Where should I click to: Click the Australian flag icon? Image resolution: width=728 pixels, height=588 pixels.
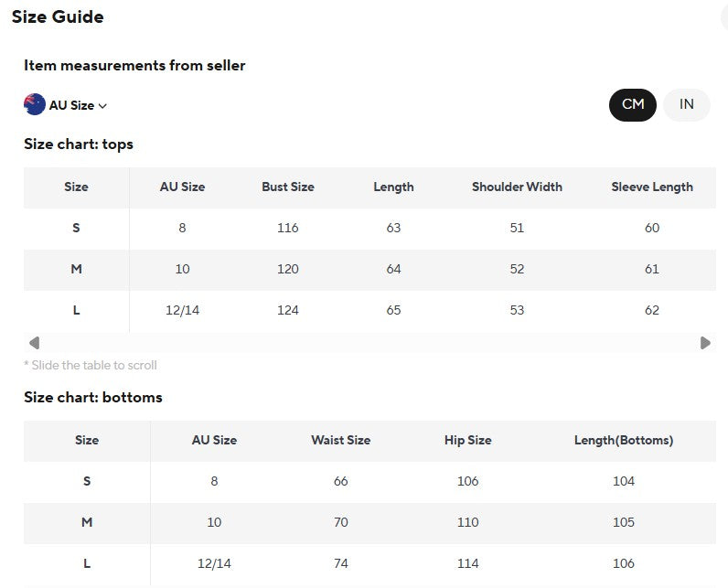[35, 104]
